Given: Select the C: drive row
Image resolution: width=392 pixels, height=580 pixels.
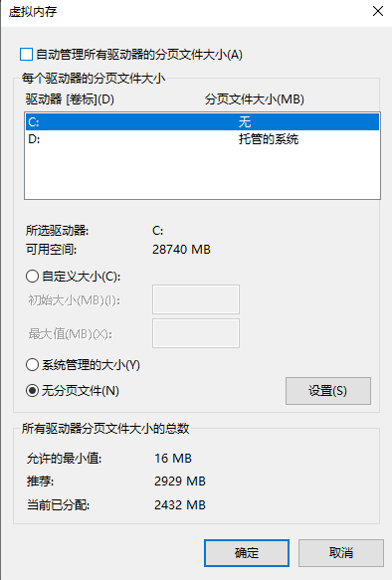Looking at the screenshot, I should [x=202, y=121].
